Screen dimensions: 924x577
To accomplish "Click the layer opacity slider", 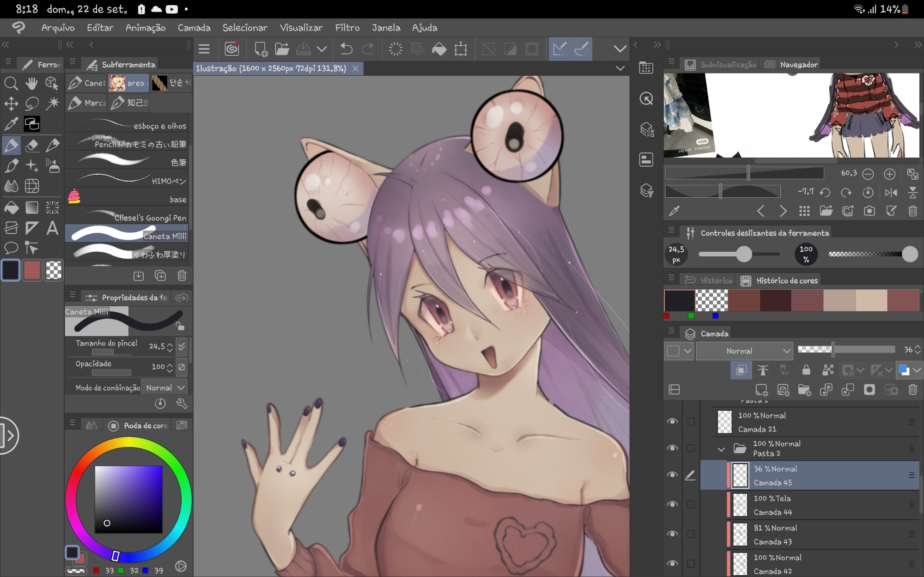I will coord(846,350).
